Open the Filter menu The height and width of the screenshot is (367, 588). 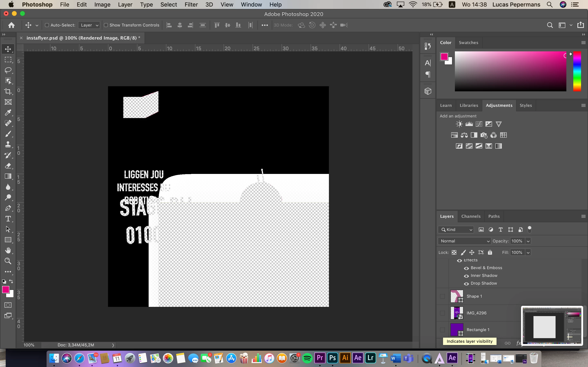pyautogui.click(x=191, y=5)
